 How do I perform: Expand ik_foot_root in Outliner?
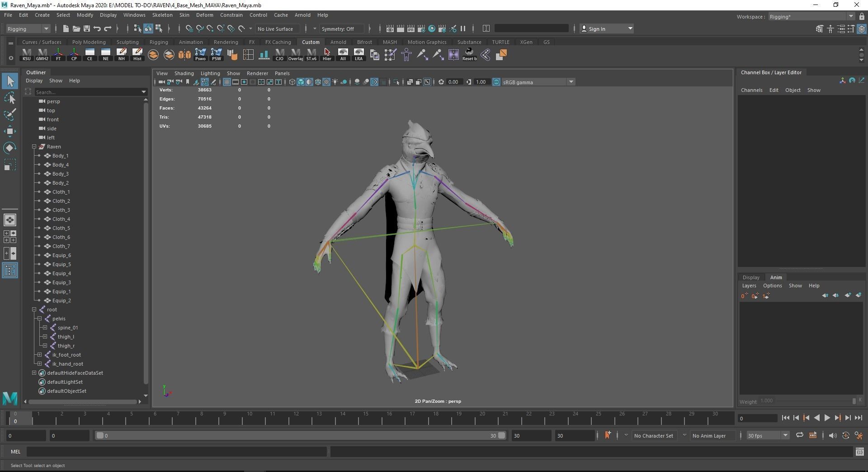tap(39, 355)
